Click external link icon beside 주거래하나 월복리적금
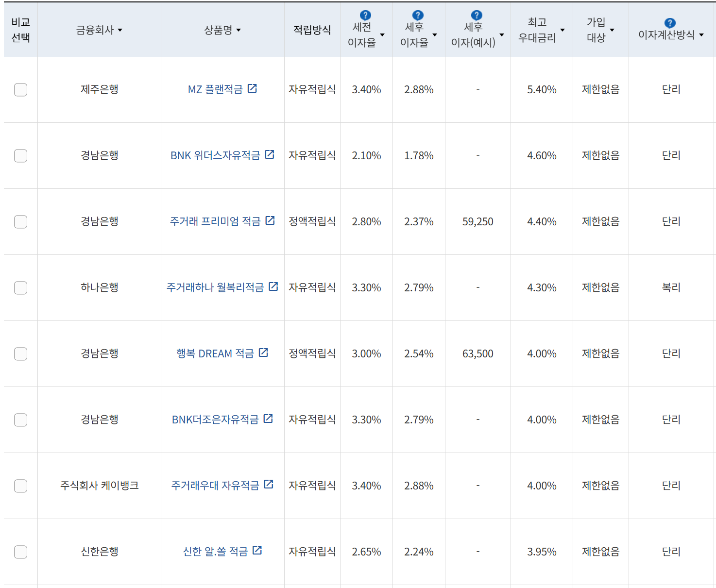 tap(273, 286)
